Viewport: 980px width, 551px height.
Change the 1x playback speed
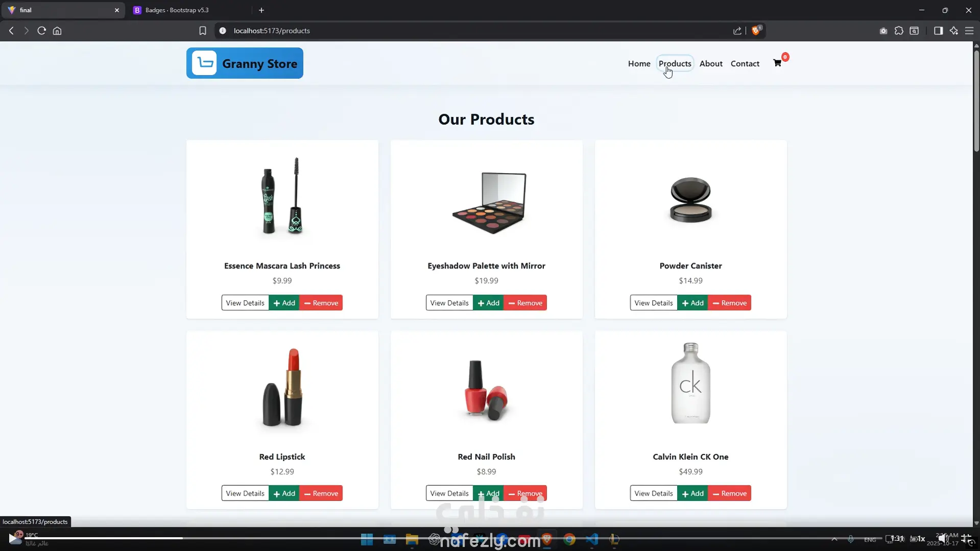tap(921, 538)
